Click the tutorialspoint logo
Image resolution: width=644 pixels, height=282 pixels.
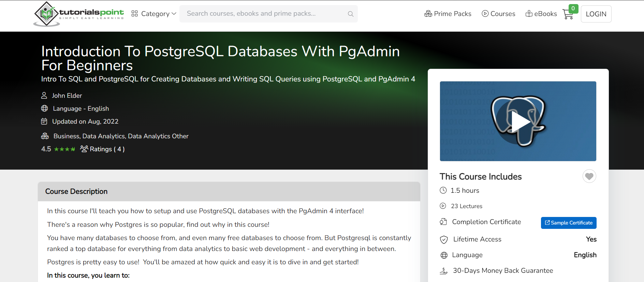(x=79, y=14)
